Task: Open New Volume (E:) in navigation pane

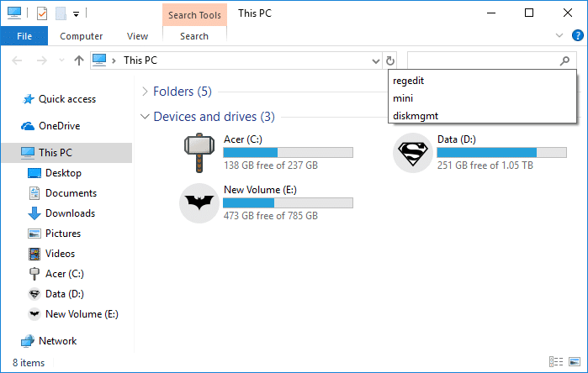Action: click(82, 314)
